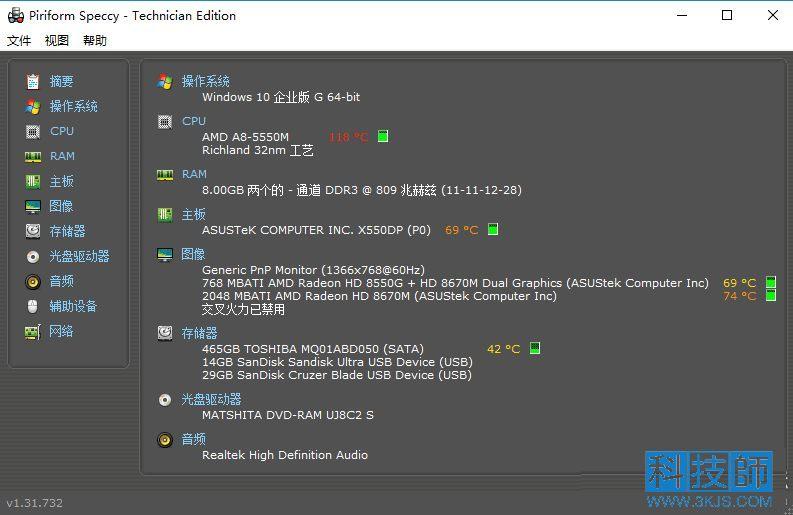Select 音频 label in the sidebar
Image resolution: width=793 pixels, height=515 pixels.
(x=61, y=281)
